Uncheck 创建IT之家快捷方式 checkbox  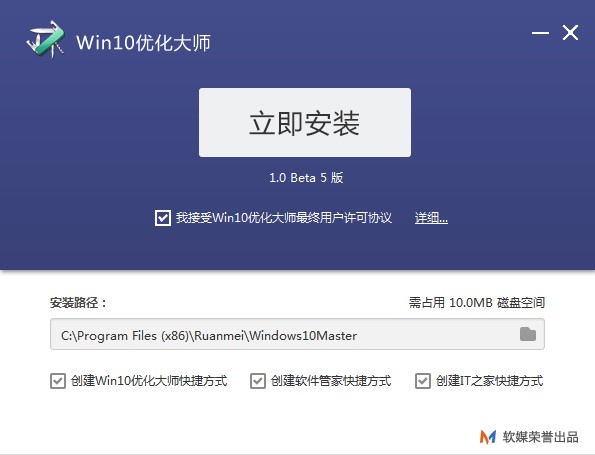click(x=423, y=381)
